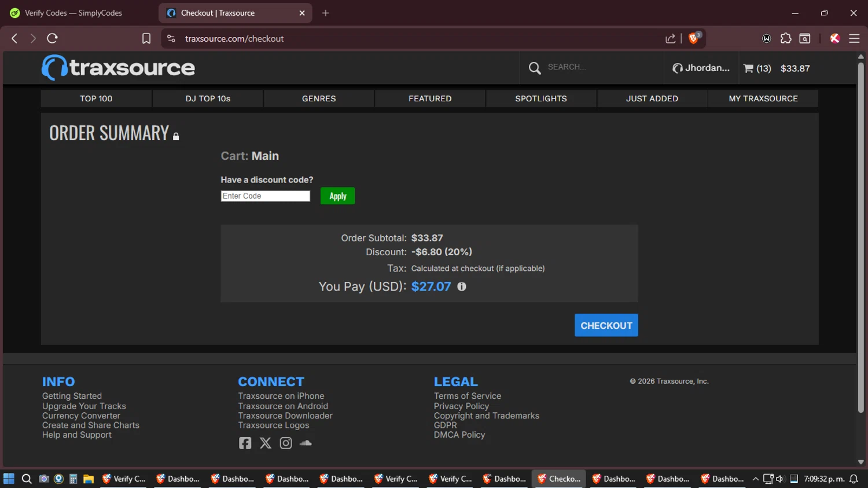Apply the discount code with the green button
The image size is (868, 488).
click(337, 196)
